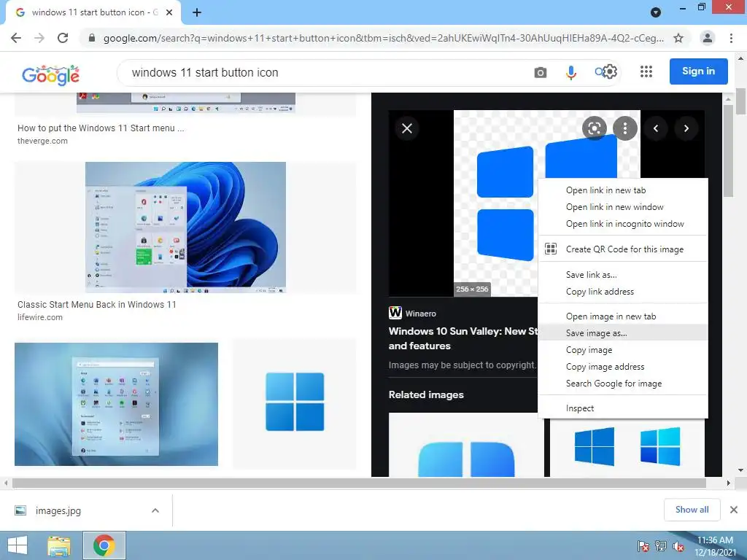Search by image with the camera icon
Image resolution: width=747 pixels, height=560 pixels.
pos(541,72)
